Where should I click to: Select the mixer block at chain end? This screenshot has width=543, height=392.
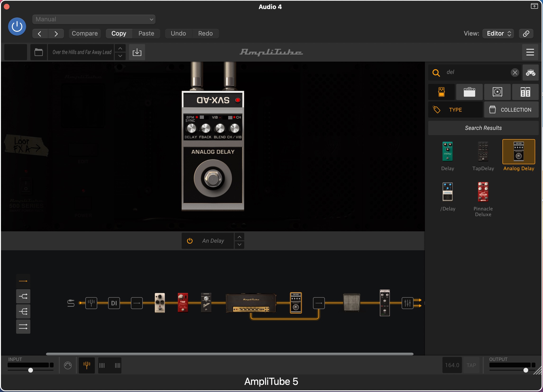[408, 303]
